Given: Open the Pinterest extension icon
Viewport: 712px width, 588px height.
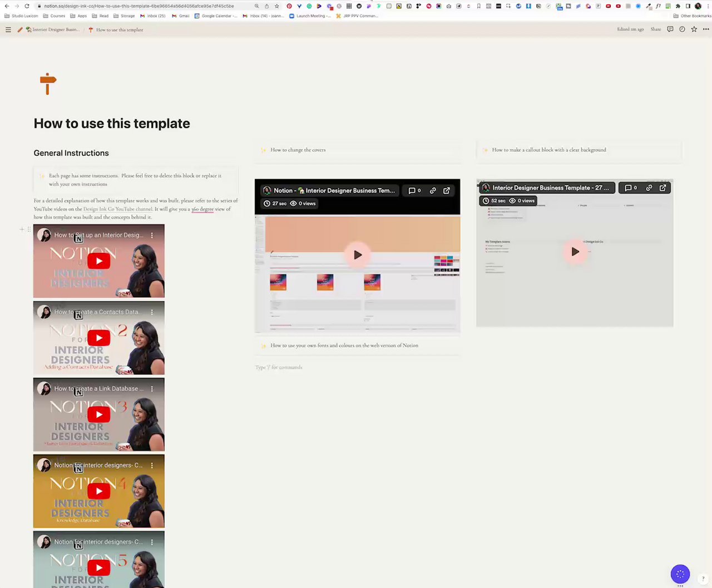Looking at the screenshot, I should [x=289, y=6].
